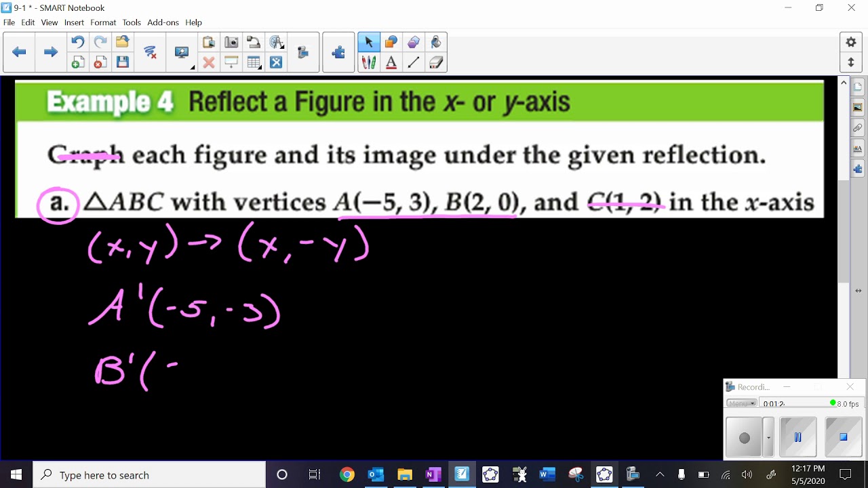Open the View menu
The height and width of the screenshot is (488, 868).
(x=50, y=22)
